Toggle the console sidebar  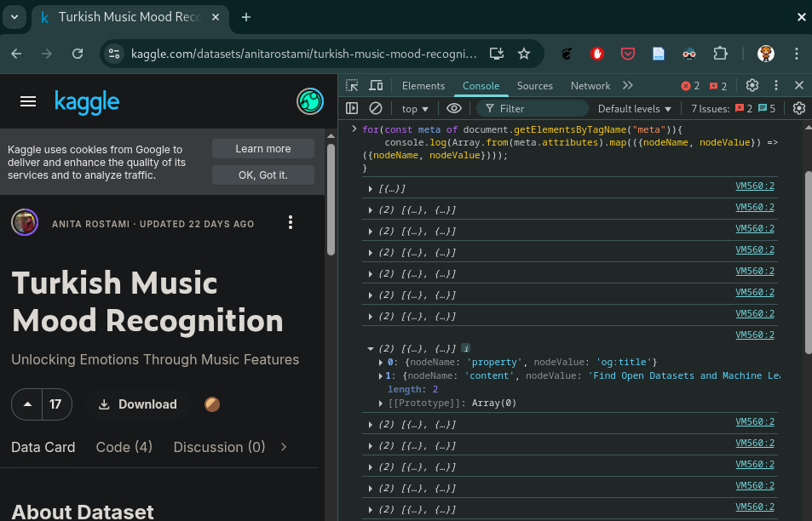click(352, 108)
